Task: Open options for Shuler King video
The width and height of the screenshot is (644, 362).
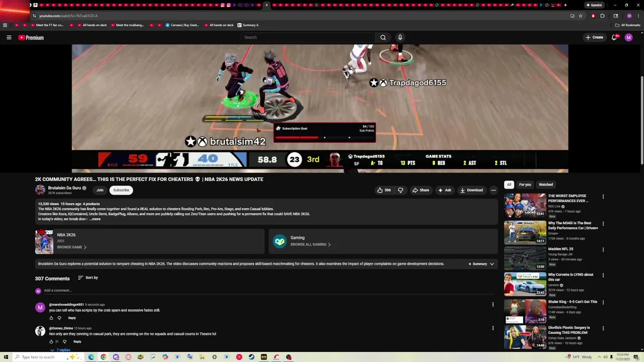Action: point(603,302)
